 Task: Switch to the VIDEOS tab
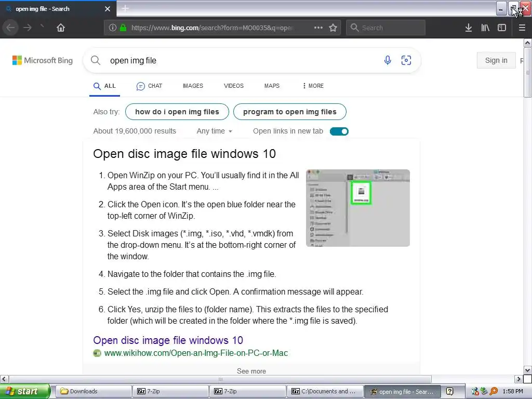(233, 86)
